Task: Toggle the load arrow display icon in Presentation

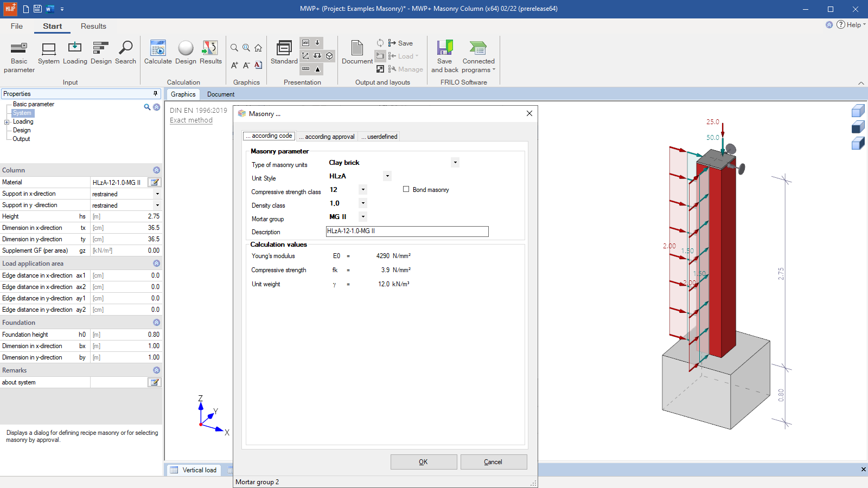Action: [318, 43]
